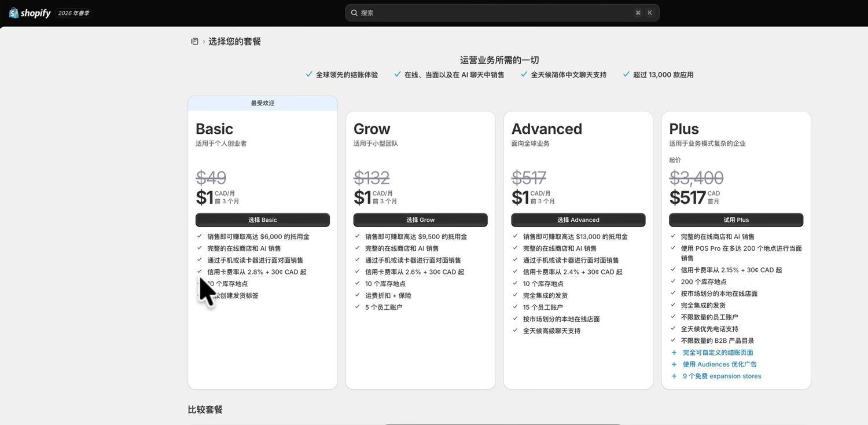
Task: Expand 9 个免费 expansion stores item
Action: (722, 376)
